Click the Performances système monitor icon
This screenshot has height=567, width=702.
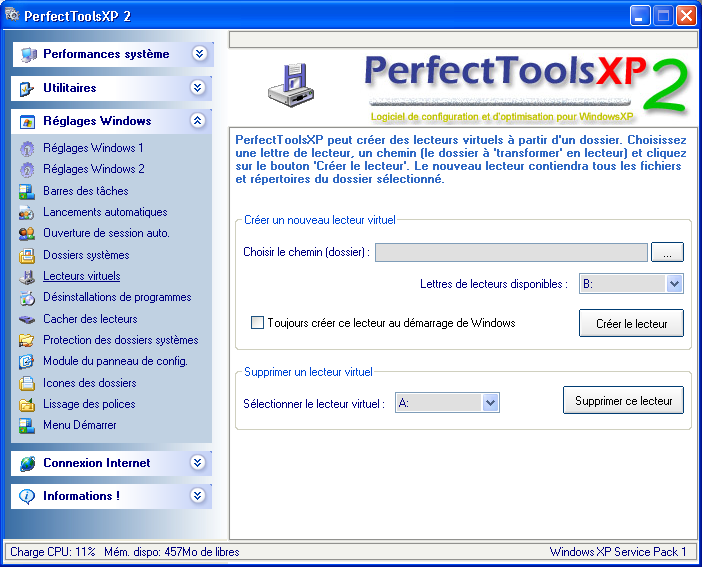pyautogui.click(x=28, y=54)
